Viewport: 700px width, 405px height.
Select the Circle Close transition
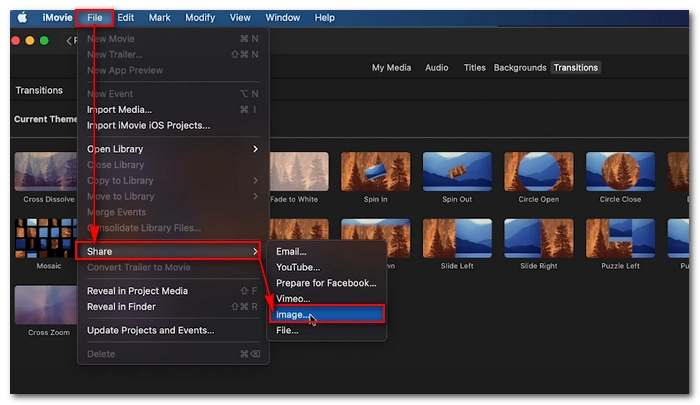point(621,171)
